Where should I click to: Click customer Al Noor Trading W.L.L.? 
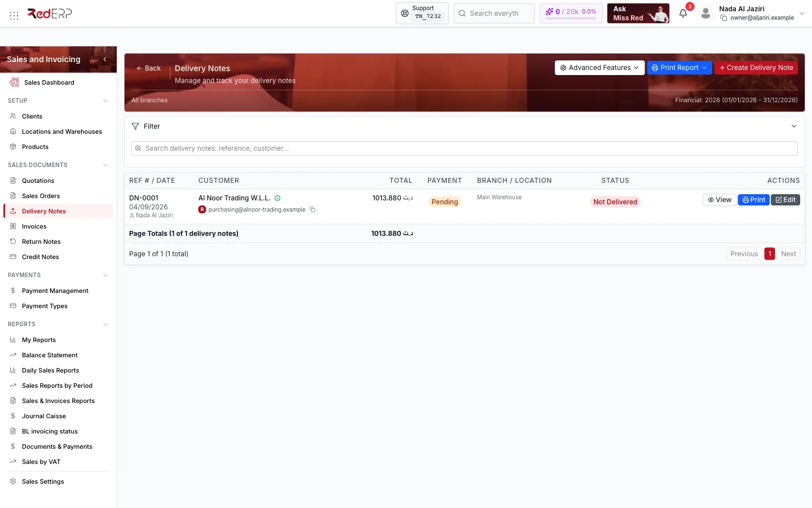point(235,198)
